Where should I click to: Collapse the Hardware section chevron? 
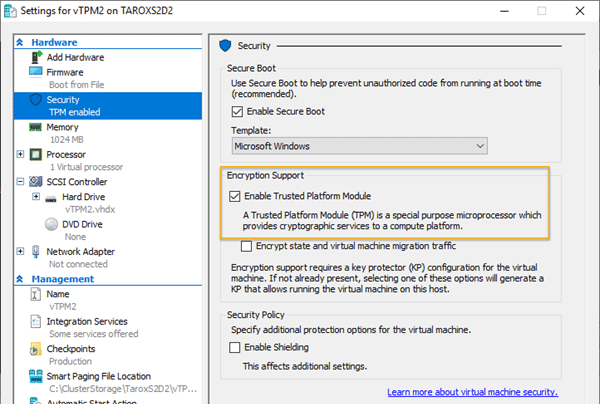(x=20, y=42)
